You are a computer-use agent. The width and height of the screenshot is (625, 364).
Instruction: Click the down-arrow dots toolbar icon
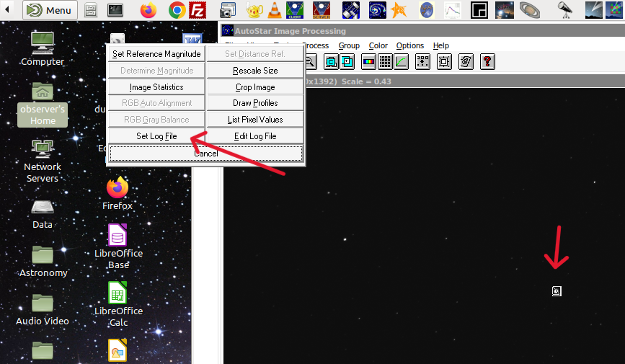coord(422,62)
